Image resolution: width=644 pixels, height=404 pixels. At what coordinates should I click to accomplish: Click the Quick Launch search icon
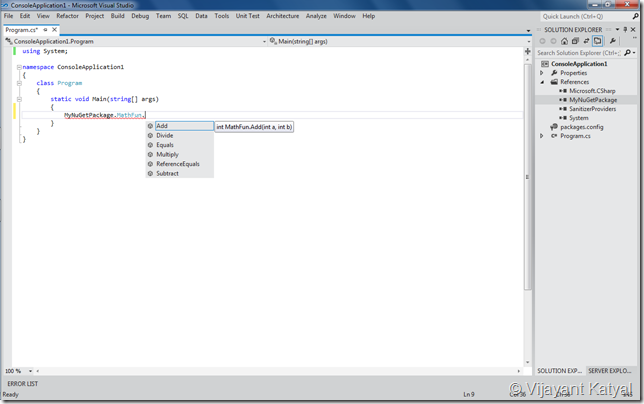[x=636, y=16]
